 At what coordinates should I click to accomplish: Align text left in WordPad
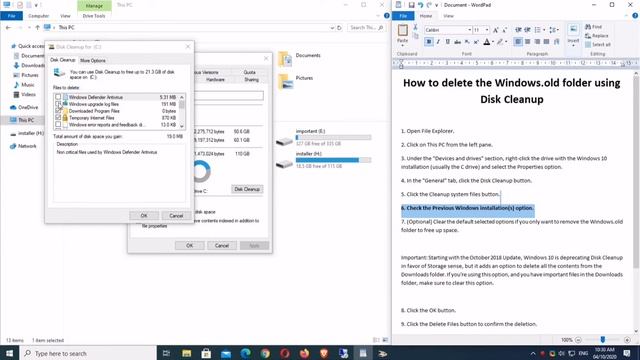point(518,42)
